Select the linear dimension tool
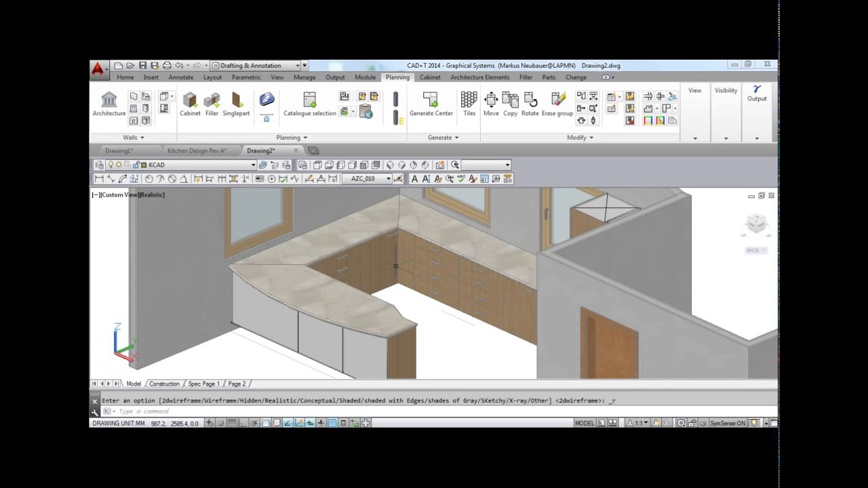The width and height of the screenshot is (868, 488). coord(99,179)
